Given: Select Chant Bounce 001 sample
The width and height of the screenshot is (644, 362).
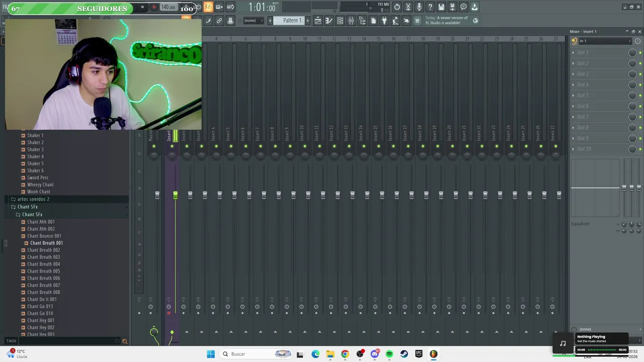Looking at the screenshot, I should pyautogui.click(x=44, y=236).
